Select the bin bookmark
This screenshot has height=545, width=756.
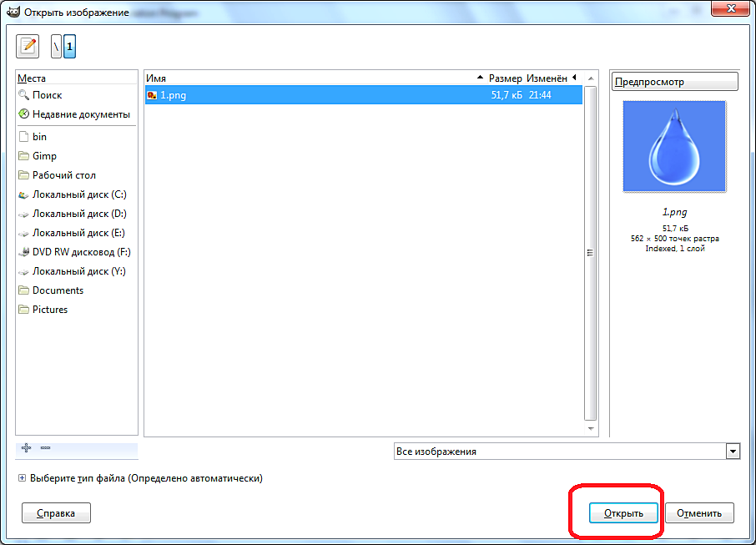77,137
